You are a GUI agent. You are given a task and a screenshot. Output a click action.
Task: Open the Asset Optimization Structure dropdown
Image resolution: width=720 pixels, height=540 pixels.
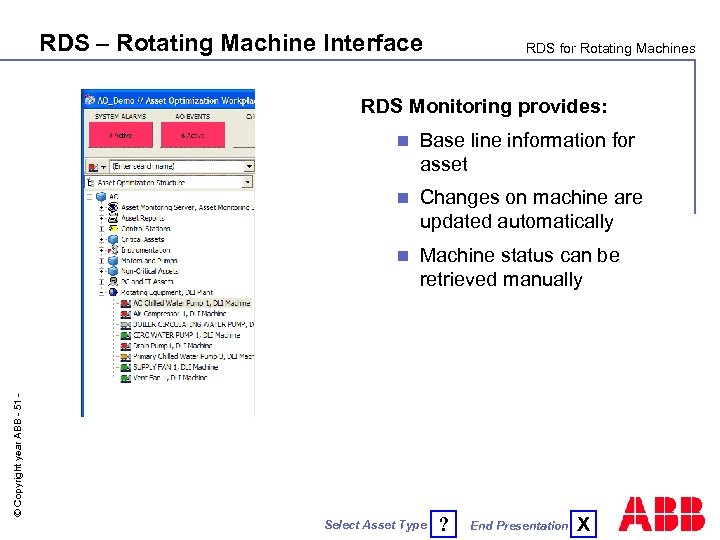(x=248, y=182)
